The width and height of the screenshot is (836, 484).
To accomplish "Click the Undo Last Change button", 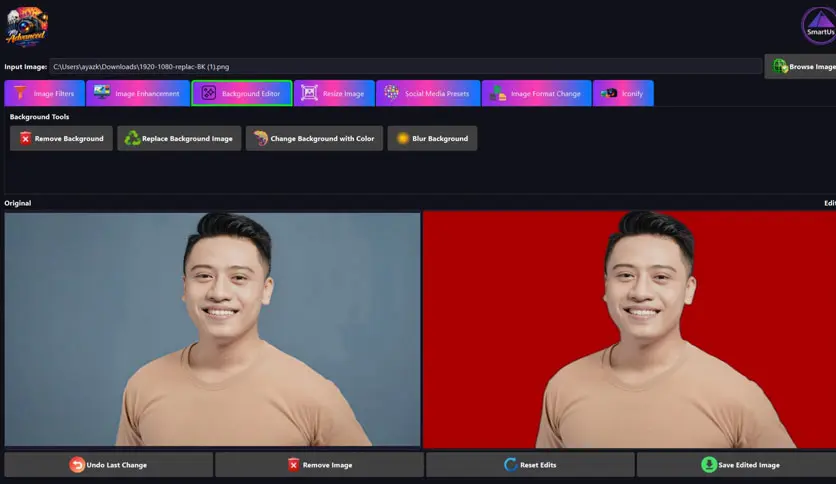I will [x=109, y=465].
